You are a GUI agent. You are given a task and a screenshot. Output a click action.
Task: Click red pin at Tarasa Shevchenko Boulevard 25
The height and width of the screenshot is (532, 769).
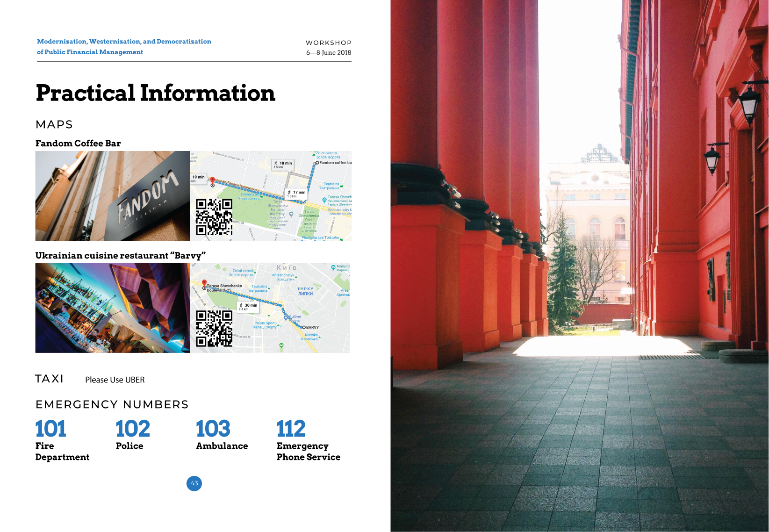tap(204, 283)
